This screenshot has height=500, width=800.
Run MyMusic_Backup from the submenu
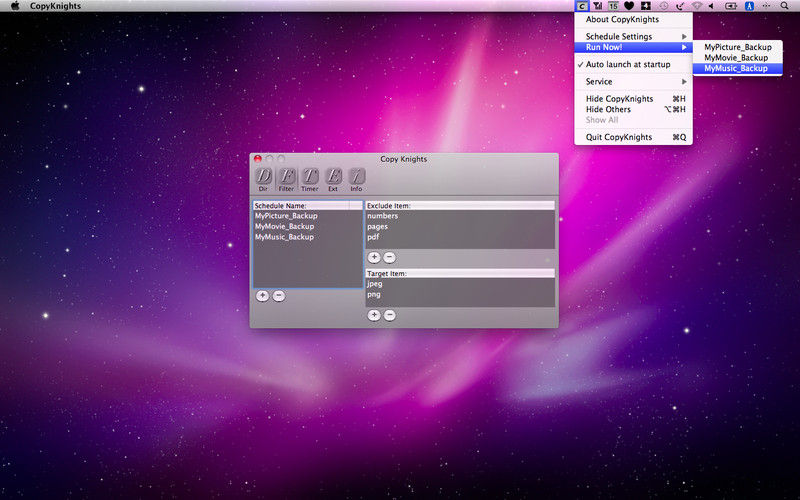[x=737, y=68]
